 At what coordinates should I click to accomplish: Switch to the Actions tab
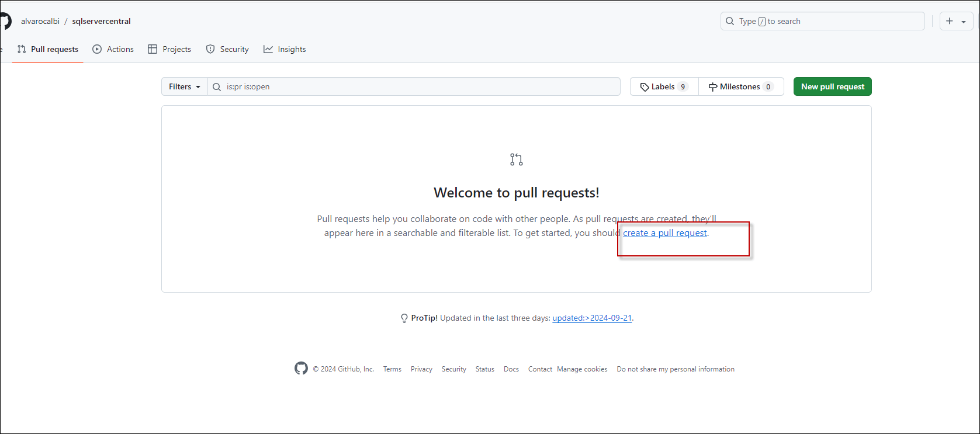[113, 49]
